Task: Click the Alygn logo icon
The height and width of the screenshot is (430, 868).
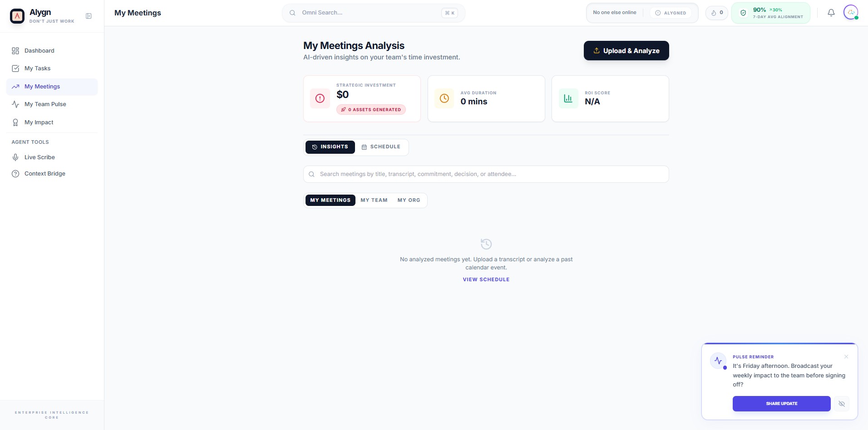Action: (x=17, y=16)
